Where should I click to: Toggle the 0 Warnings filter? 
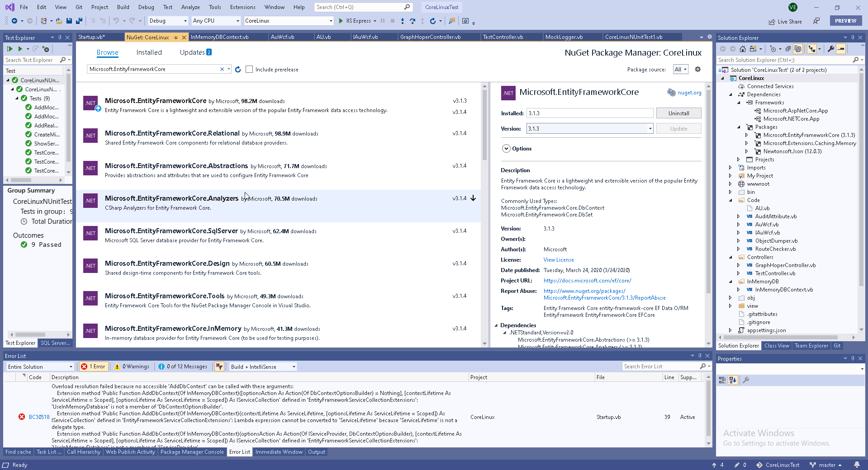pos(132,367)
